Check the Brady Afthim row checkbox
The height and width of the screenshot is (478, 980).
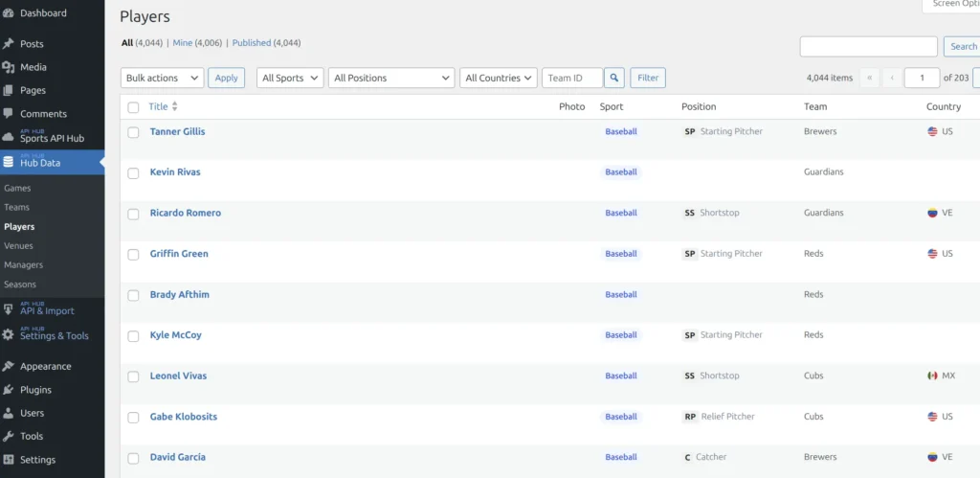tap(133, 295)
